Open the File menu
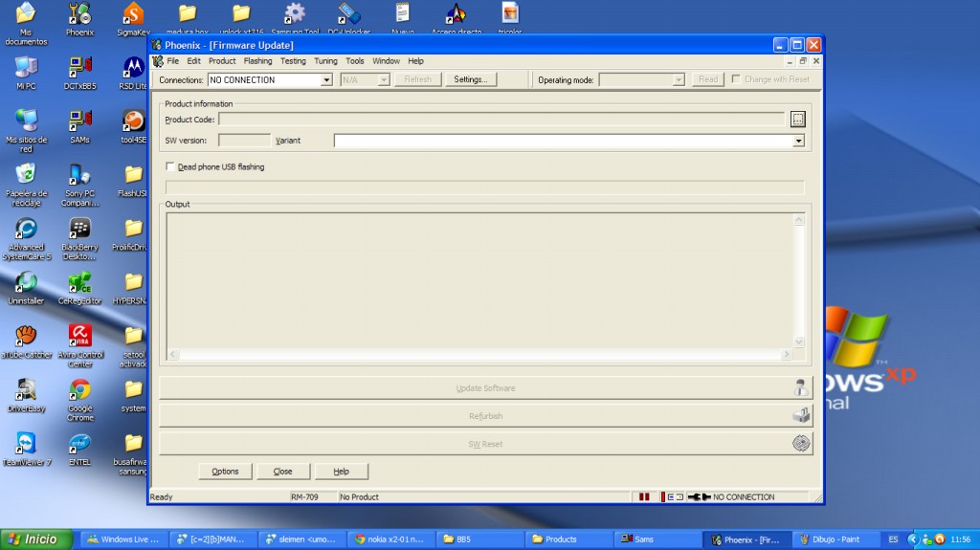Viewport: 980px width, 550px height. (x=172, y=60)
